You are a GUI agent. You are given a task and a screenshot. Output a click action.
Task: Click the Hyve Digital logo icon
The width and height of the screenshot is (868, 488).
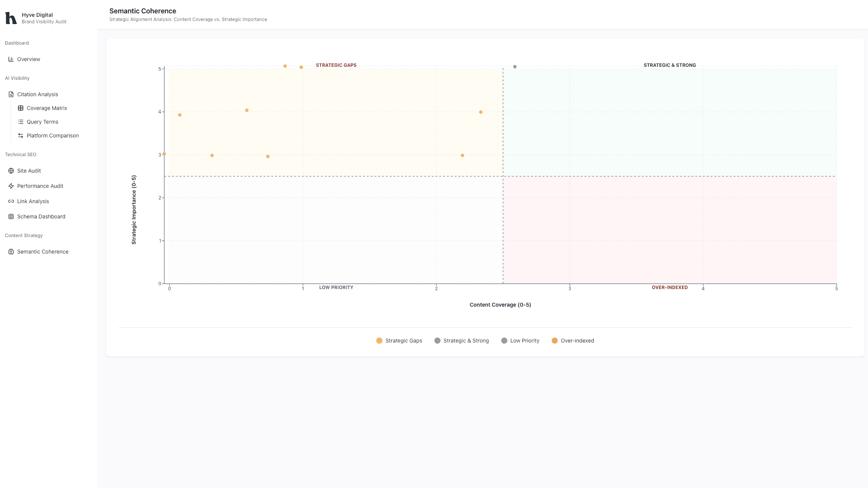[11, 18]
